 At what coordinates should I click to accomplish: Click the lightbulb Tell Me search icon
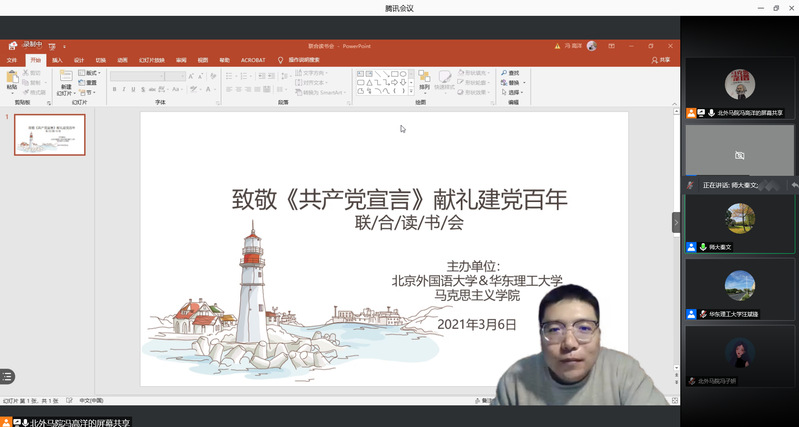point(281,60)
